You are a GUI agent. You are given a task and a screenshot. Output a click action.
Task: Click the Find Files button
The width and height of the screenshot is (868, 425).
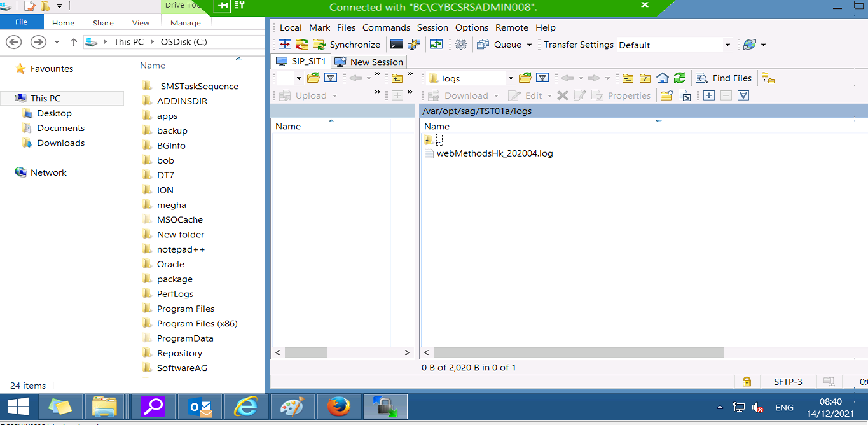[x=724, y=78]
